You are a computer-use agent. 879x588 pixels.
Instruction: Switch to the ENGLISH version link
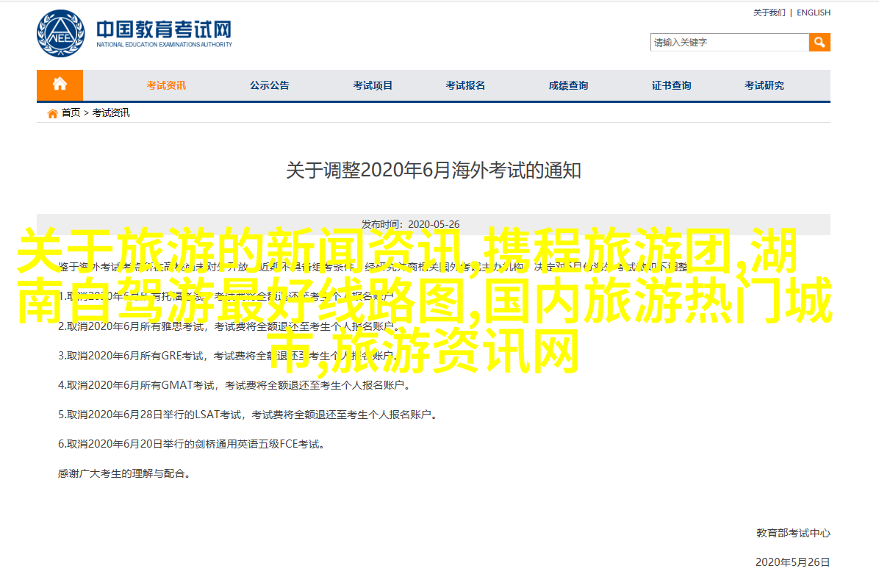click(814, 12)
